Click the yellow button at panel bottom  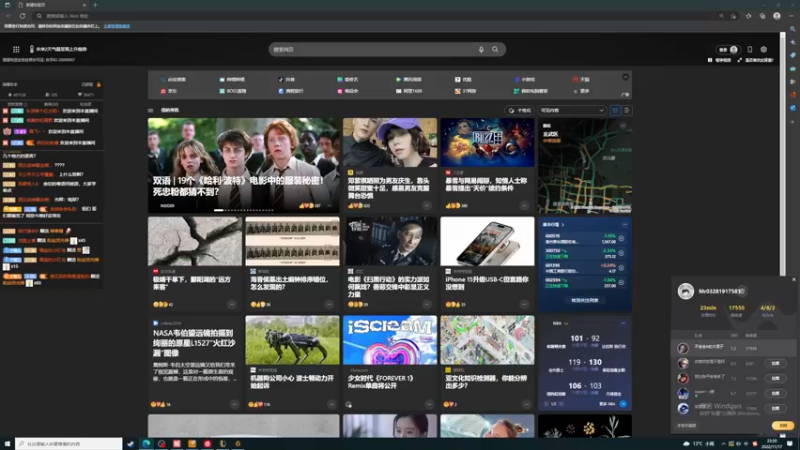tap(783, 425)
